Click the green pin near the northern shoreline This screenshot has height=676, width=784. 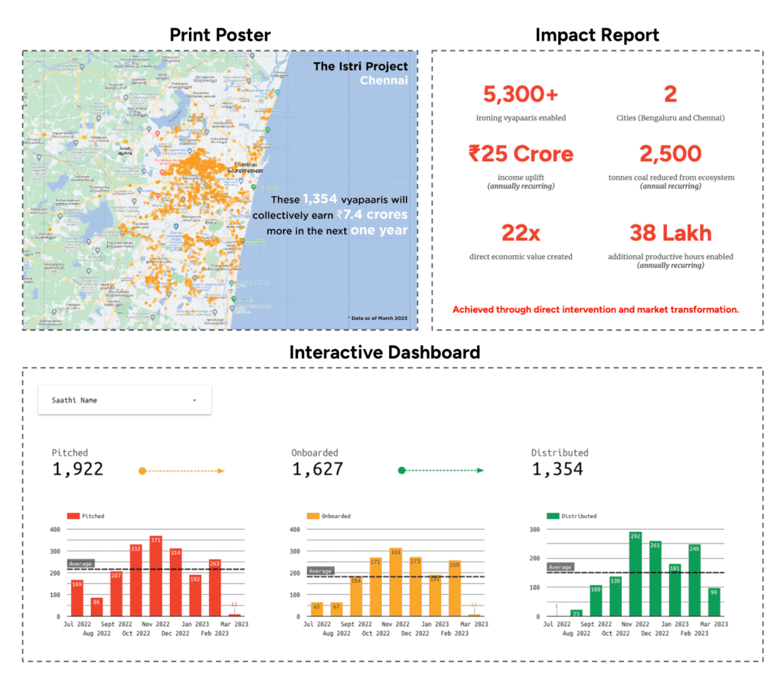[x=267, y=129]
